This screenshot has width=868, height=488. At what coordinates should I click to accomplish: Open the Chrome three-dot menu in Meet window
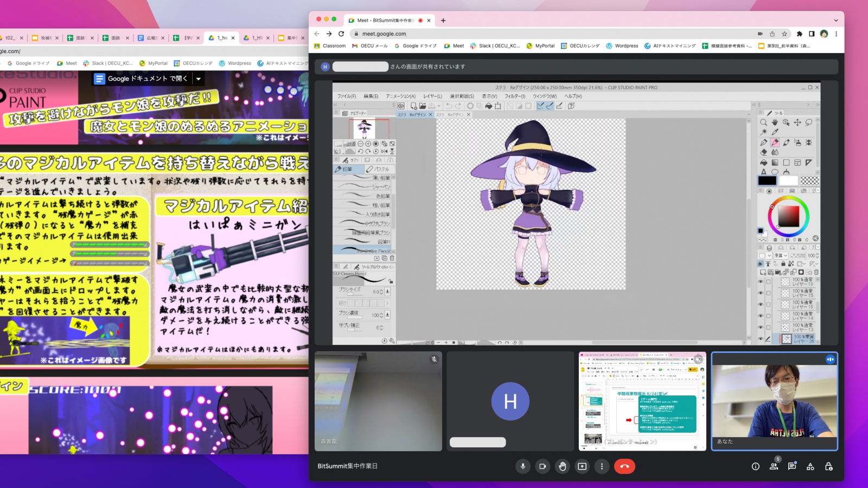836,34
